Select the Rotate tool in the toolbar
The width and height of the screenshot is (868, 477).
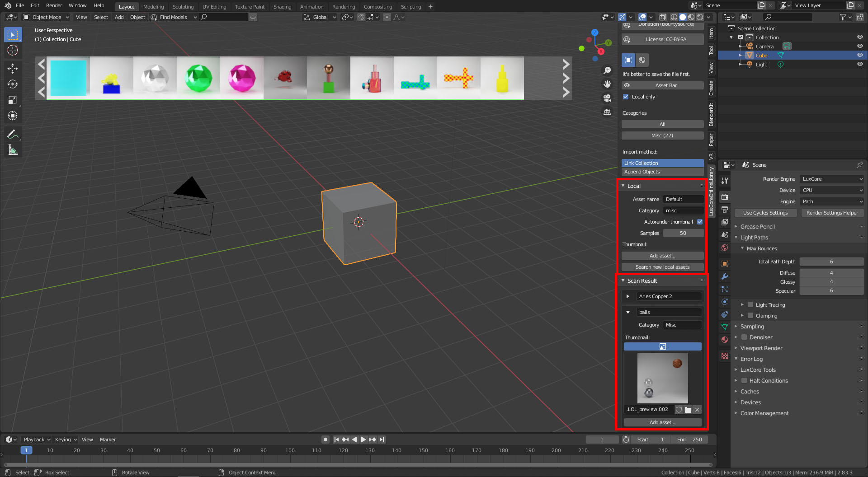tap(13, 84)
